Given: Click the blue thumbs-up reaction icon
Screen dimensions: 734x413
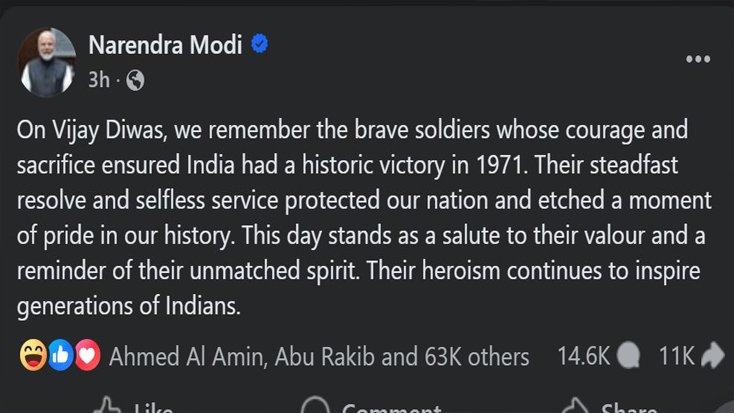Looking at the screenshot, I should point(60,356).
